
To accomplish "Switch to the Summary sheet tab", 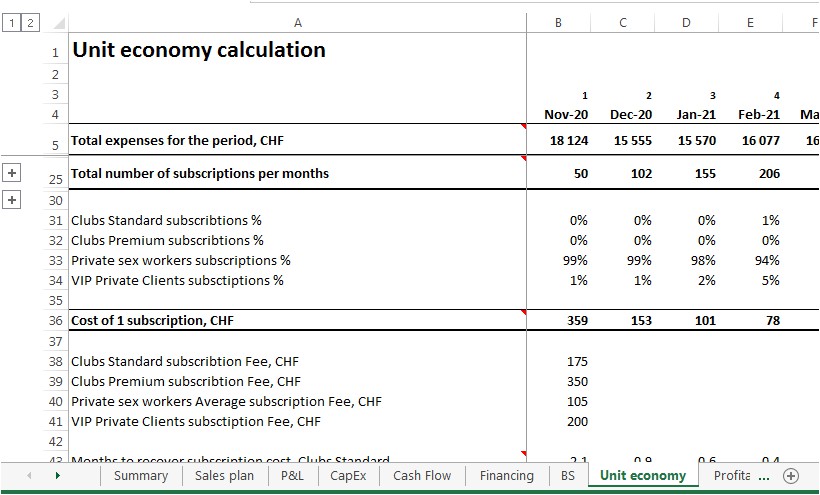I will tap(141, 476).
